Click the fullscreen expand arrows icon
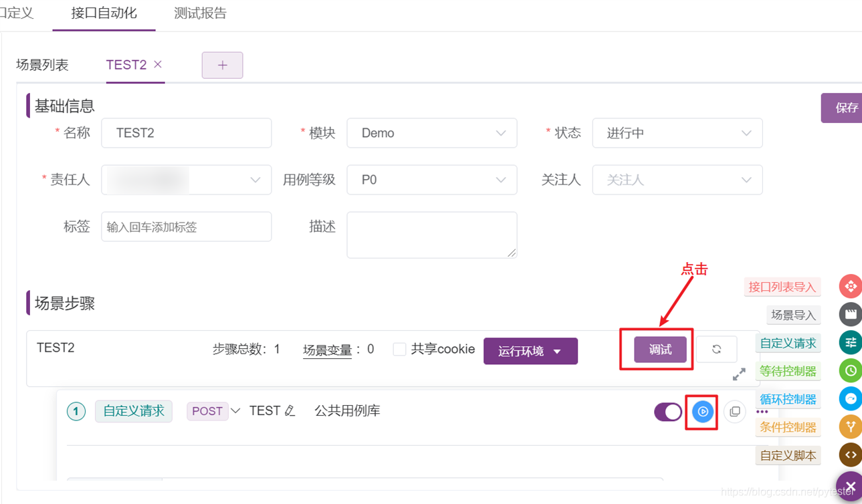The image size is (862, 504). tap(739, 374)
